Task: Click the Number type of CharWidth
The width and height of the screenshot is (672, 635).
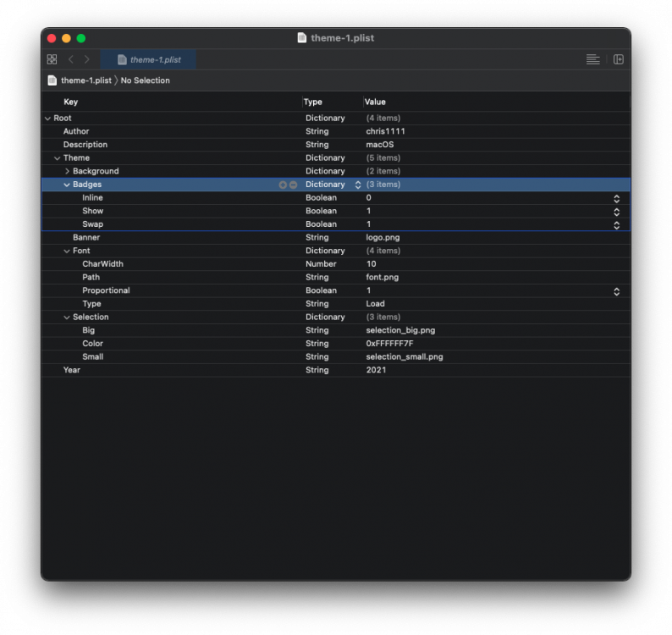Action: (321, 263)
